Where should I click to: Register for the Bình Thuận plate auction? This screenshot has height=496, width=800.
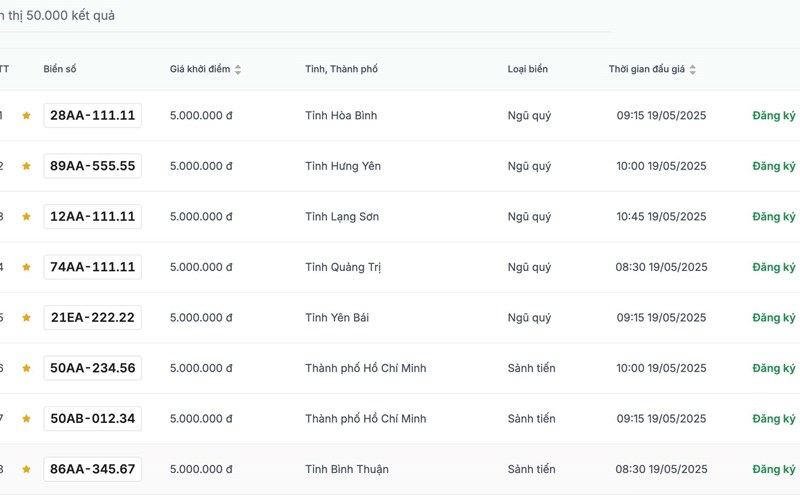pos(774,469)
